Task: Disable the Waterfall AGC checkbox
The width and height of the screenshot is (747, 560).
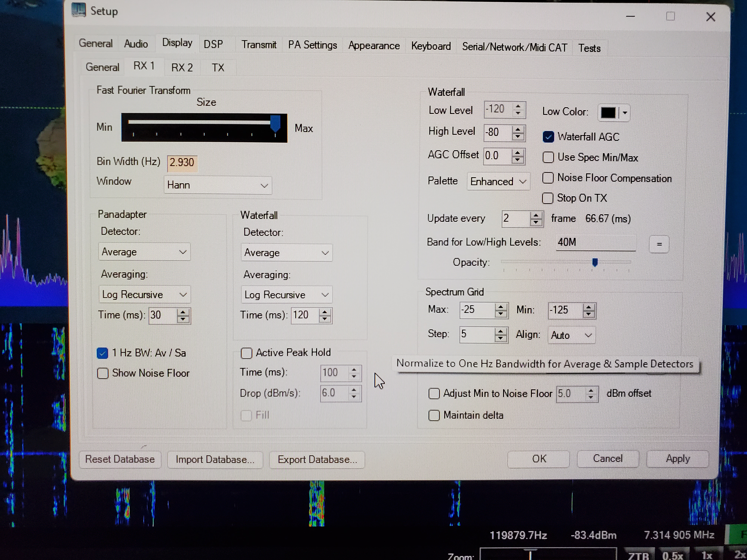Action: [x=548, y=137]
